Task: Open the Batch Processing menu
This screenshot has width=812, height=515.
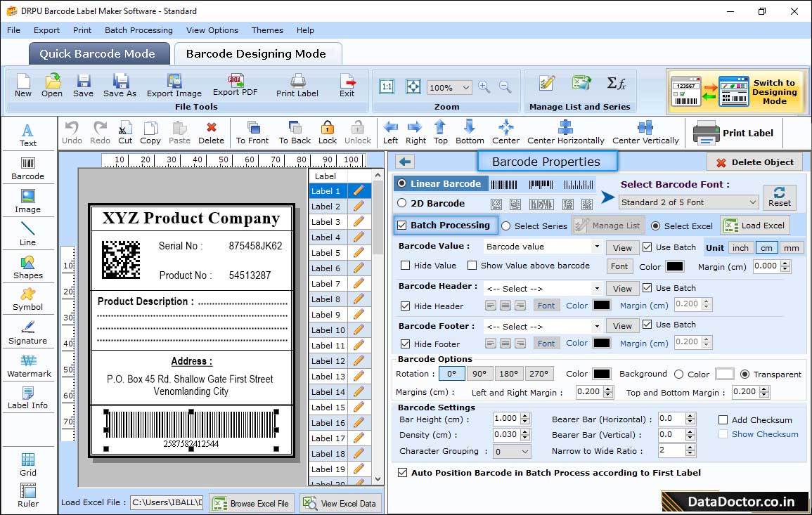Action: [138, 30]
